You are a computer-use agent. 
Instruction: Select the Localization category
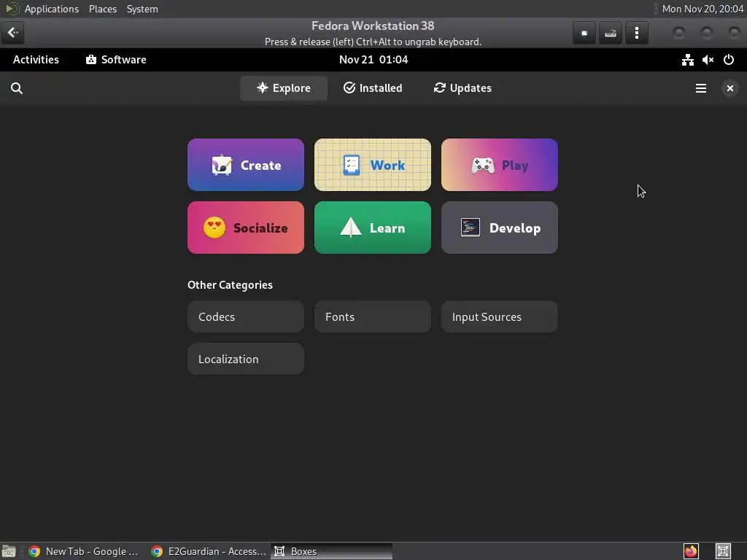(246, 359)
